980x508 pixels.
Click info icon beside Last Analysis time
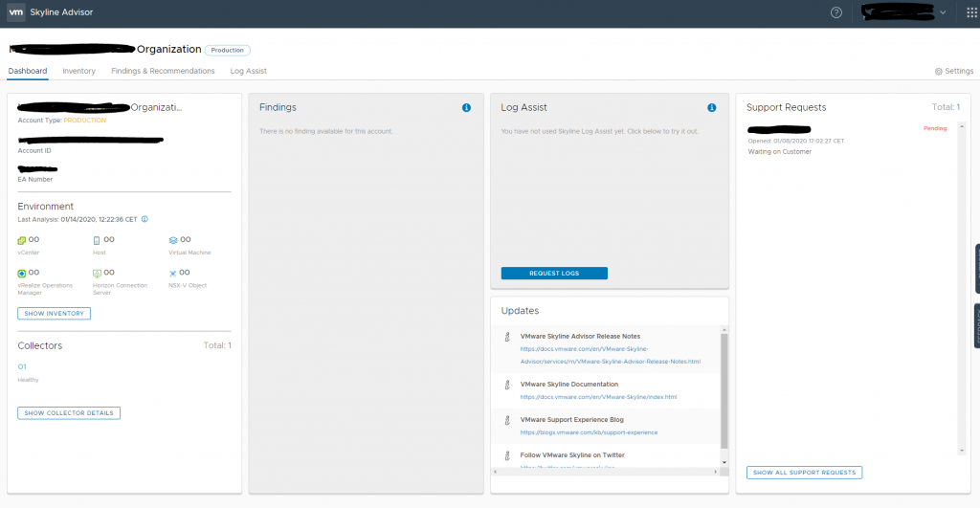coord(145,219)
